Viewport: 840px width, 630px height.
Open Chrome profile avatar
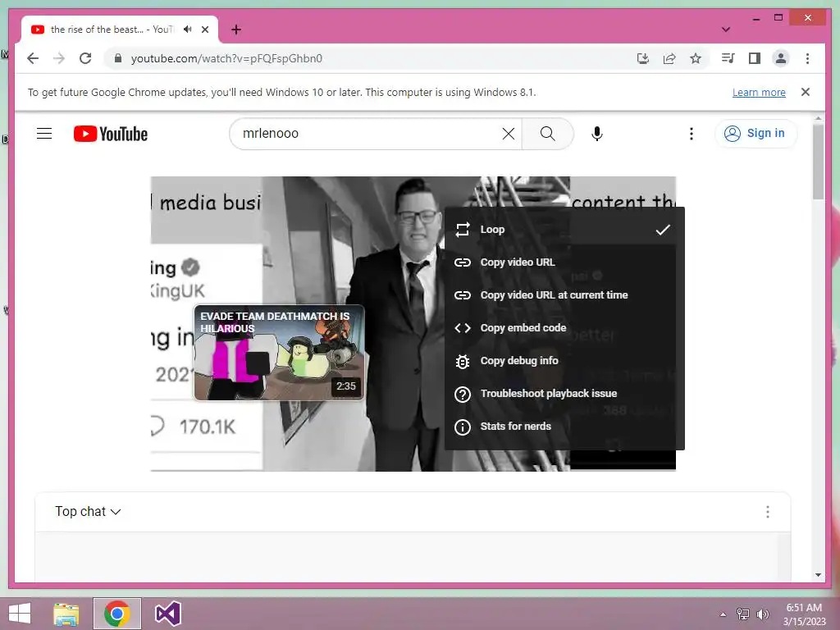tap(781, 58)
